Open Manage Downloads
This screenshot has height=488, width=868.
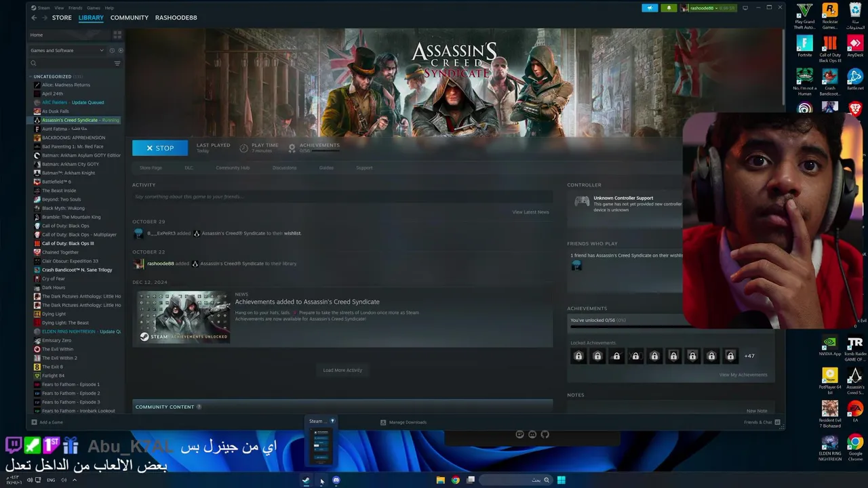coord(403,422)
